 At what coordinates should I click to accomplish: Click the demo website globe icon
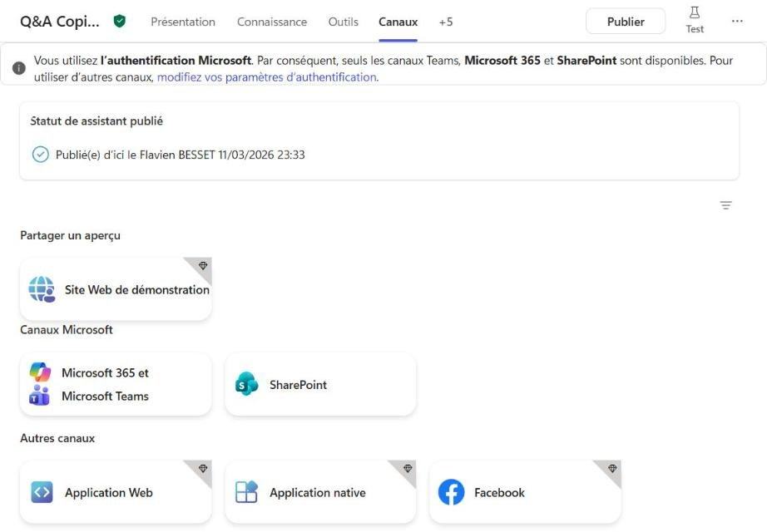pyautogui.click(x=42, y=289)
